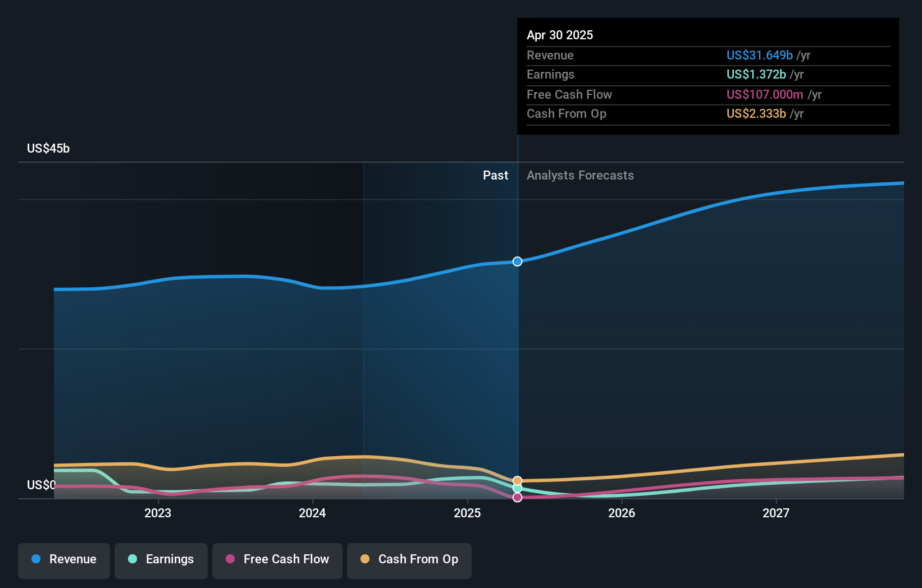Viewport: 922px width, 588px height.
Task: Click the Earnings row label in tooltip
Action: pos(550,75)
